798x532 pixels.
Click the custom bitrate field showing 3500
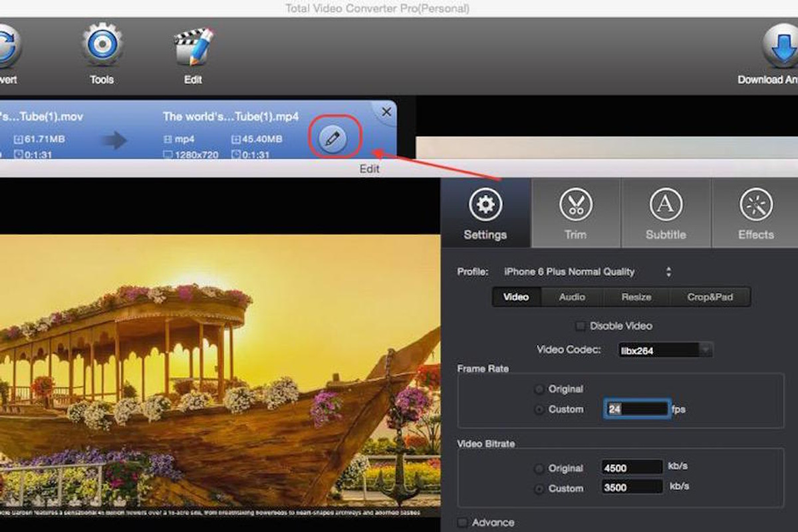[632, 487]
